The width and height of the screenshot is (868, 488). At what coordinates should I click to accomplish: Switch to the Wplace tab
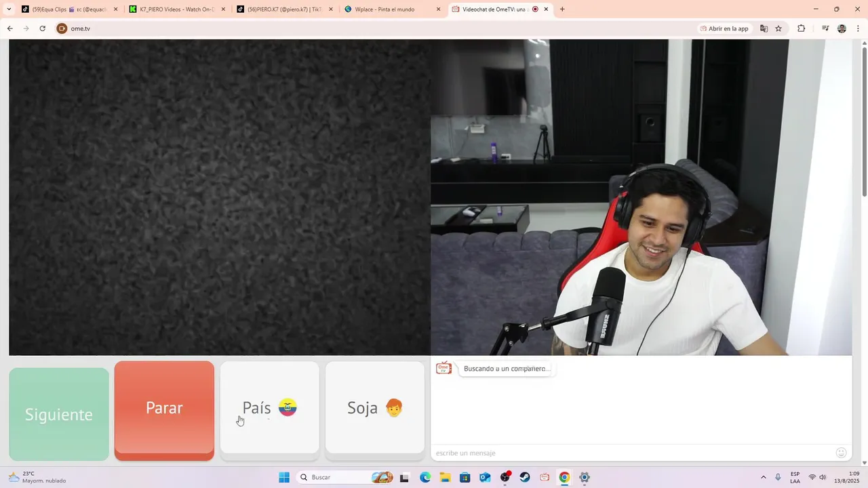(x=390, y=9)
